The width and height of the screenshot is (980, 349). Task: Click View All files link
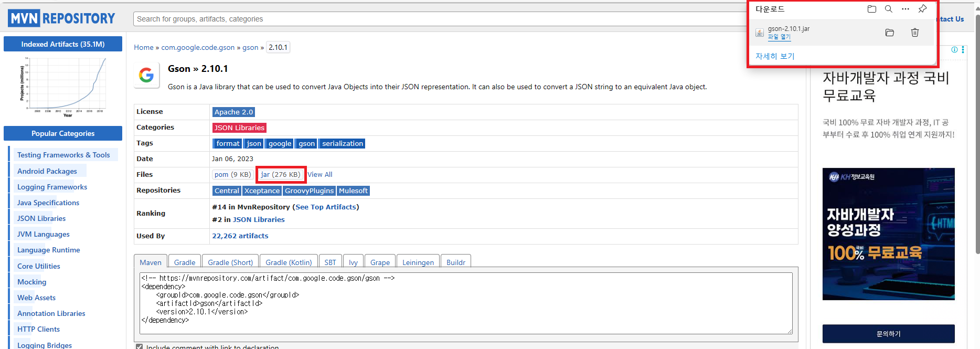coord(320,174)
